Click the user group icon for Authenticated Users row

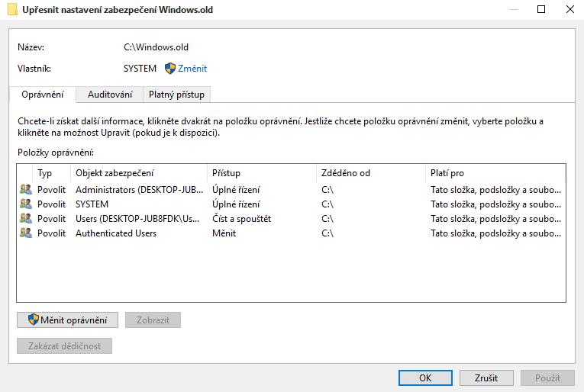[x=26, y=233]
